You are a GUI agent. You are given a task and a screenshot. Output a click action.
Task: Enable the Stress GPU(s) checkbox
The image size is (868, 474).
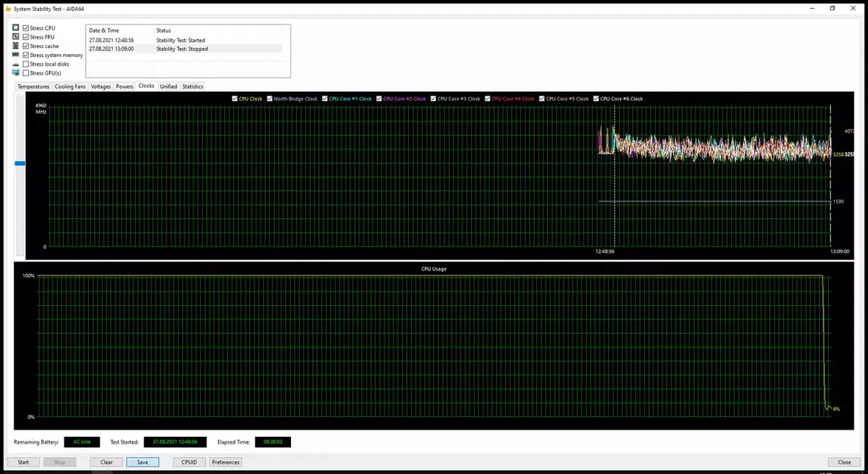(25, 73)
